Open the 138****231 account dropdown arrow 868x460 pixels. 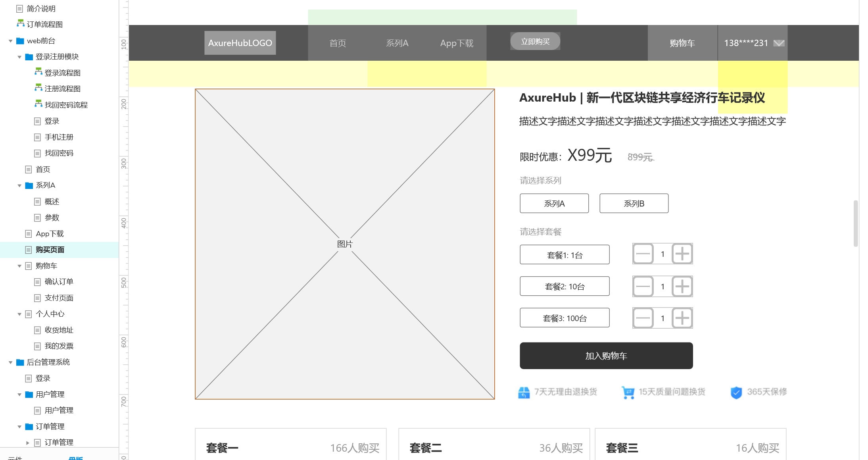[779, 43]
